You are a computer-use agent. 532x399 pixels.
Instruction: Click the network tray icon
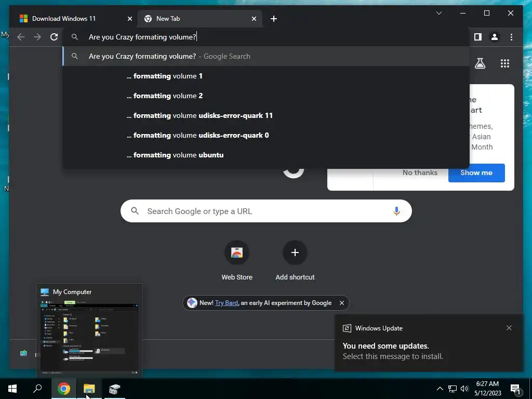[x=453, y=389]
